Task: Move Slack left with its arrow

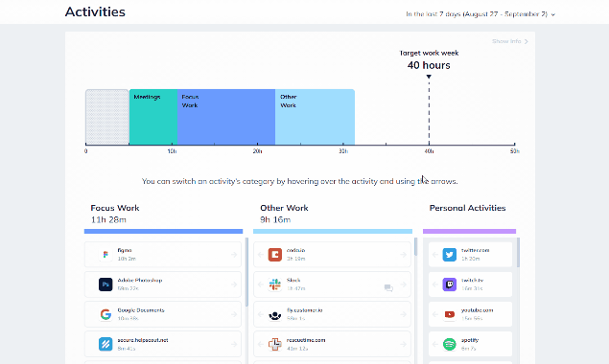Action: point(261,284)
